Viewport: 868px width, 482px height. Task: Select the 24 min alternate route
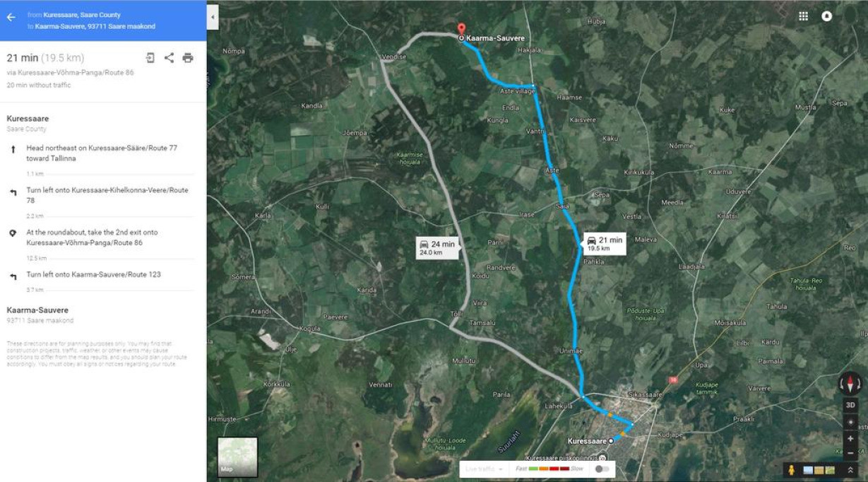(x=436, y=247)
